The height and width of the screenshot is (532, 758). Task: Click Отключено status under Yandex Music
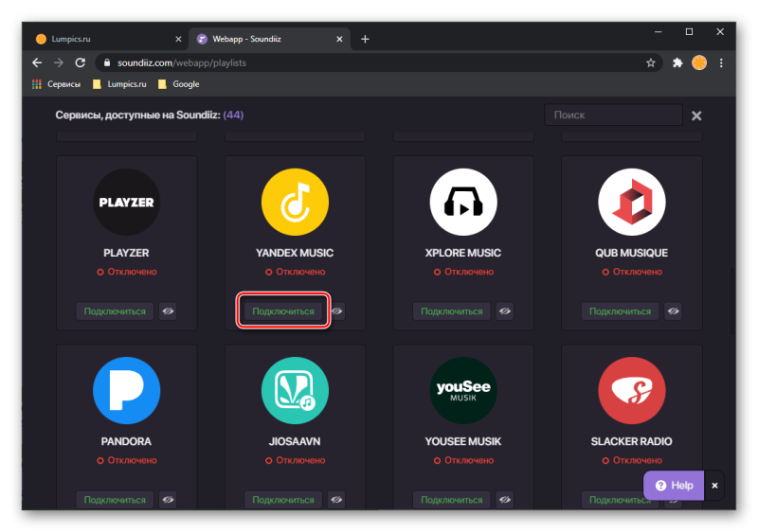tap(296, 272)
